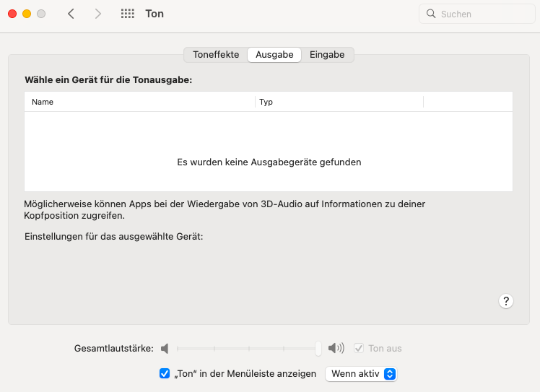540x392 pixels.
Task: Close the Ton window with red button
Action: point(12,14)
